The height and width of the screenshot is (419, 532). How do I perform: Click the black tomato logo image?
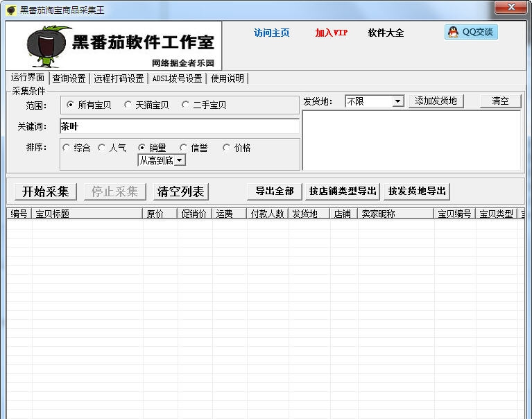[49, 46]
